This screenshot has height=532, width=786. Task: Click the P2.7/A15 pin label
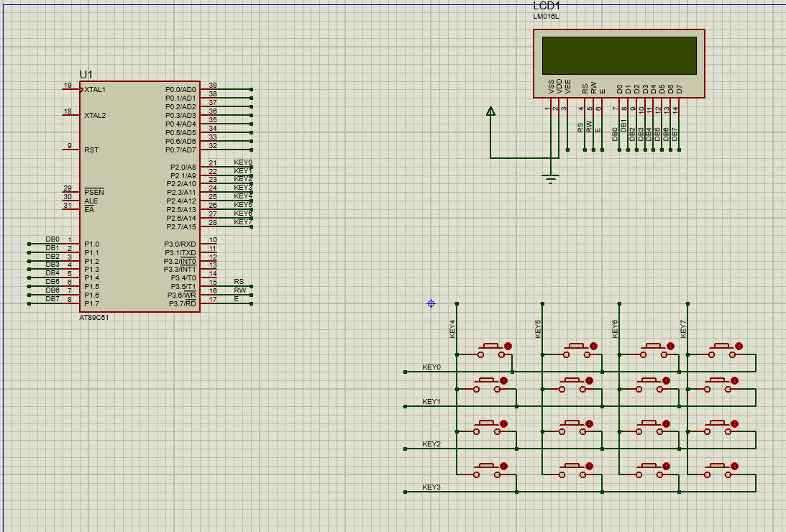pyautogui.click(x=181, y=227)
